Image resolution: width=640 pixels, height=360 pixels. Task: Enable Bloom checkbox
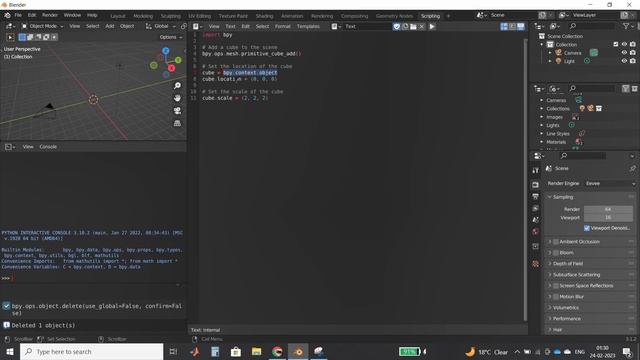(556, 253)
